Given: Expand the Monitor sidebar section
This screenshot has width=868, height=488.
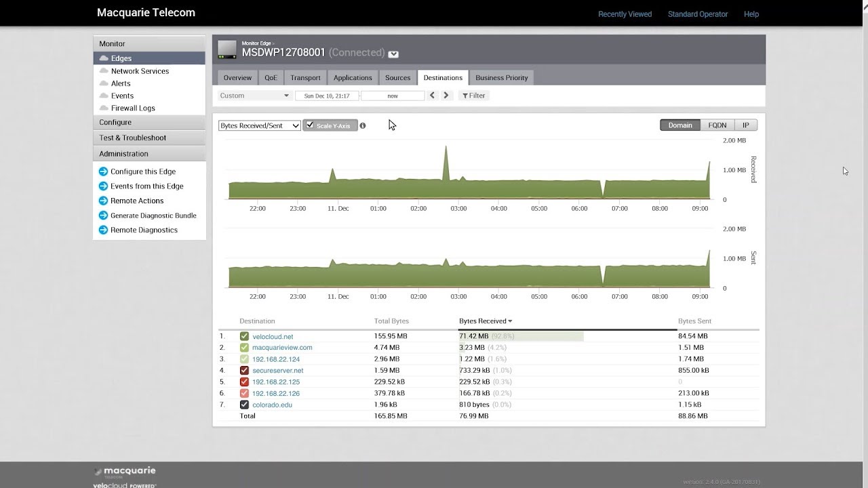Looking at the screenshot, I should tap(149, 43).
